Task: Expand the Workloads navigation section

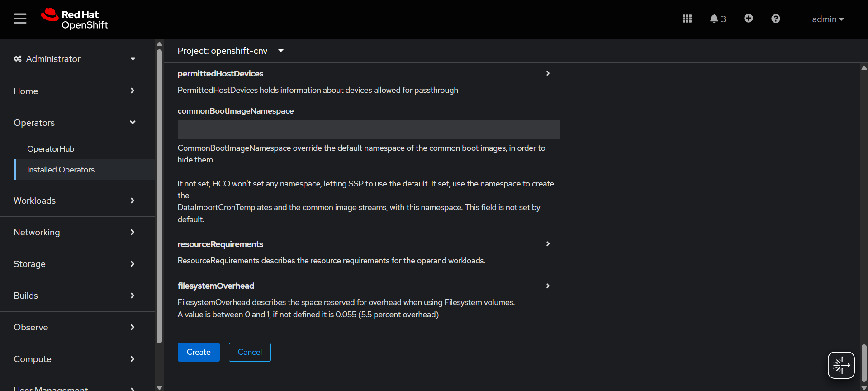Action: [75, 200]
